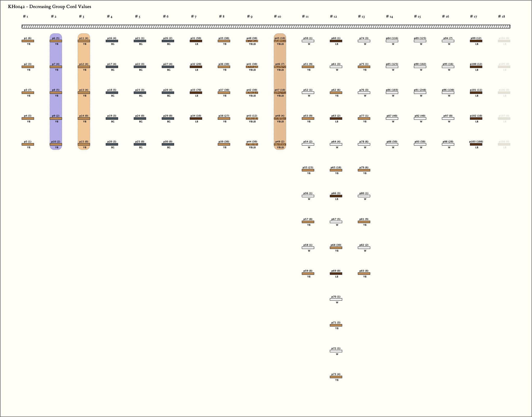This screenshot has width=532, height=417.
Task: Select the # 1 group label
Action: point(25,17)
